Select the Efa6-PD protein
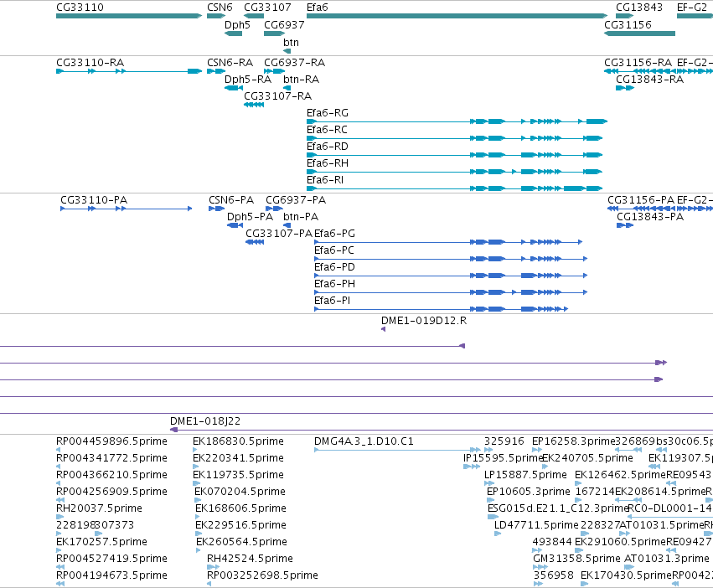This screenshot has height=588, width=713. pyautogui.click(x=451, y=276)
